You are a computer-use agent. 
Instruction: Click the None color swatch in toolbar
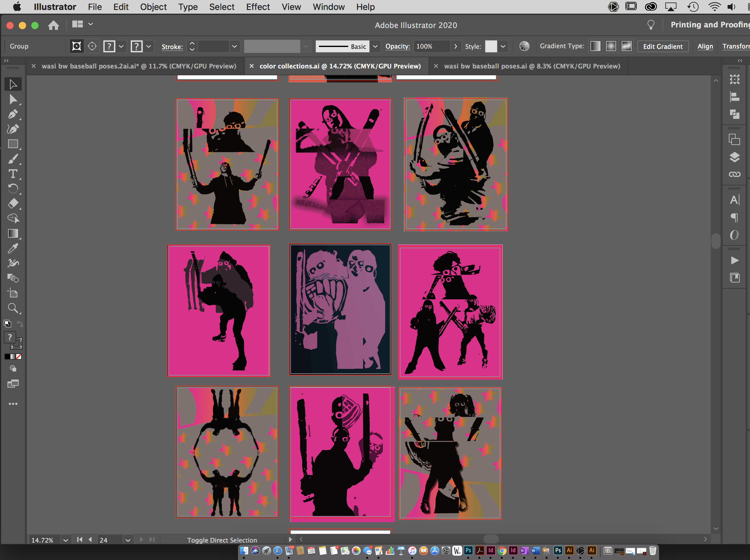[x=19, y=357]
